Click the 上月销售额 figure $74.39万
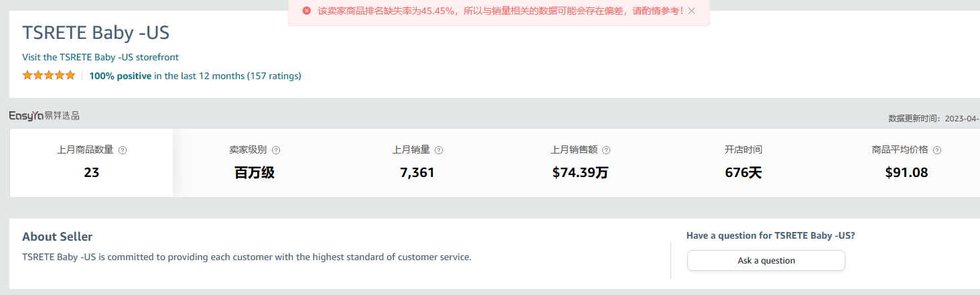 coord(580,172)
